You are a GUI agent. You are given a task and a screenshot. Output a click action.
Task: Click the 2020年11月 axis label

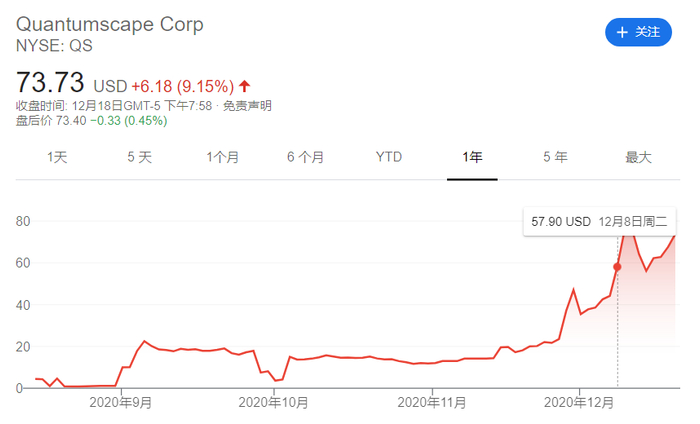[432, 402]
